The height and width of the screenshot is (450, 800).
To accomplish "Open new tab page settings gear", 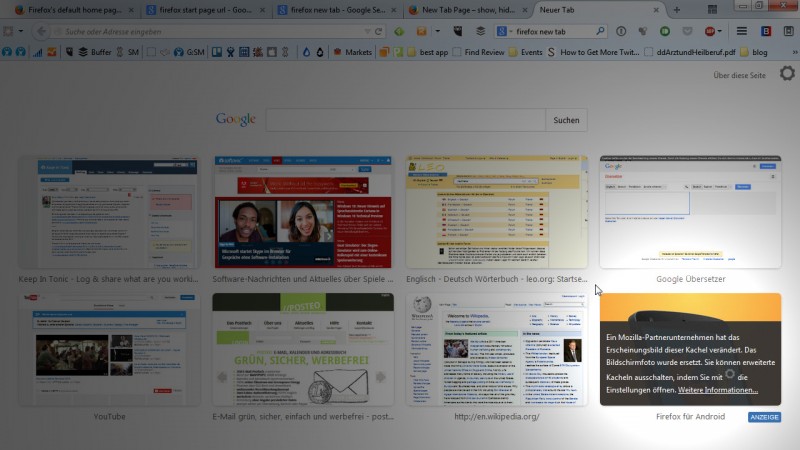I will tap(787, 75).
